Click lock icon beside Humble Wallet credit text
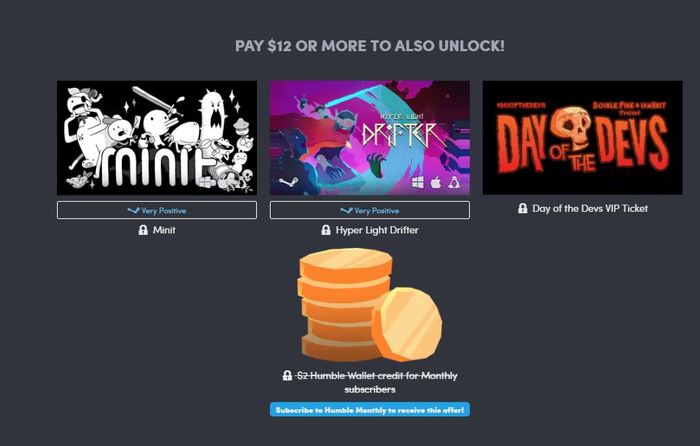700x446 pixels. pos(287,375)
